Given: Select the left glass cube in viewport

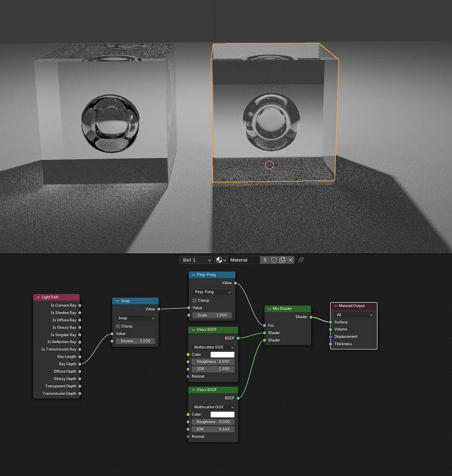Looking at the screenshot, I should click(106, 115).
